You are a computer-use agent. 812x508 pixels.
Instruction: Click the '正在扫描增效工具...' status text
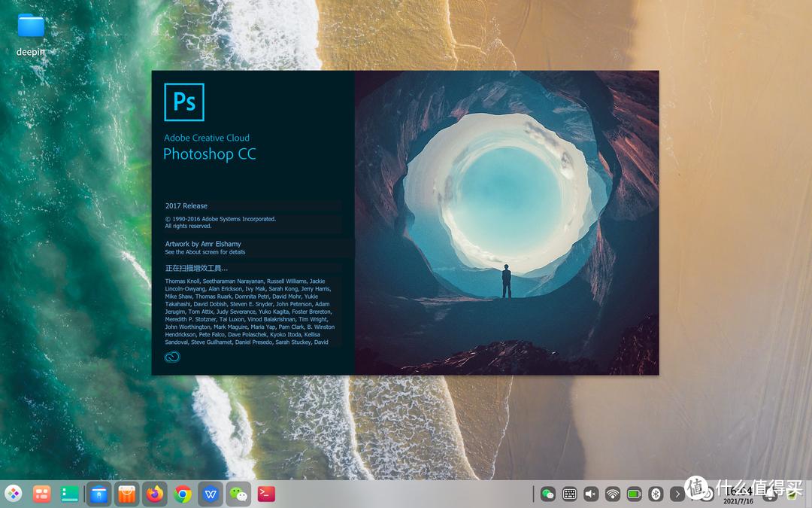tap(196, 268)
